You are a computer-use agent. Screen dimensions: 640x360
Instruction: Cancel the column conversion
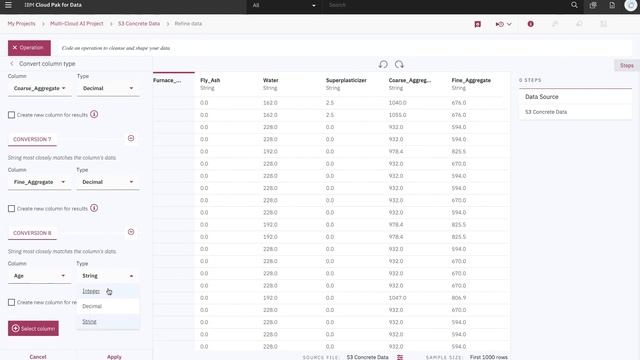coord(38,356)
